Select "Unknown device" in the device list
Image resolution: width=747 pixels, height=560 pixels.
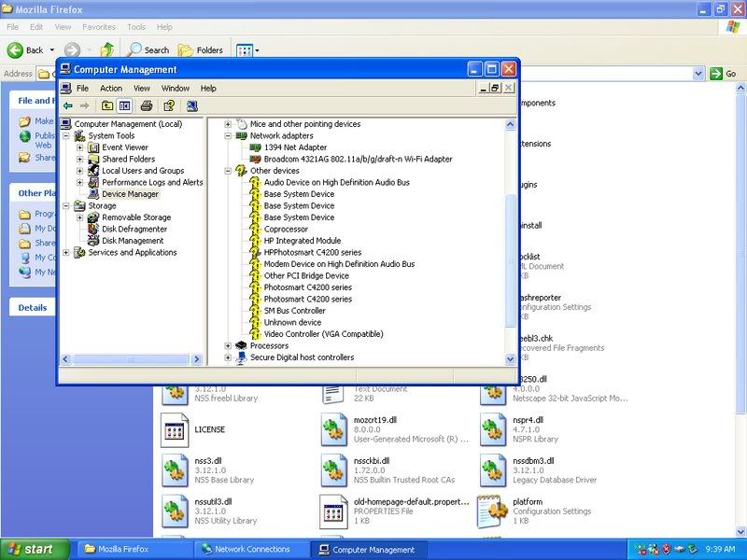[292, 322]
